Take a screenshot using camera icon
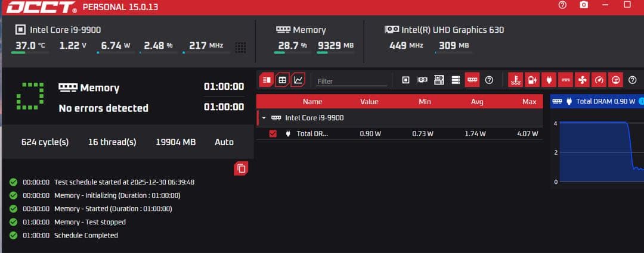Viewport: 644px width, 253px height. pos(584,5)
